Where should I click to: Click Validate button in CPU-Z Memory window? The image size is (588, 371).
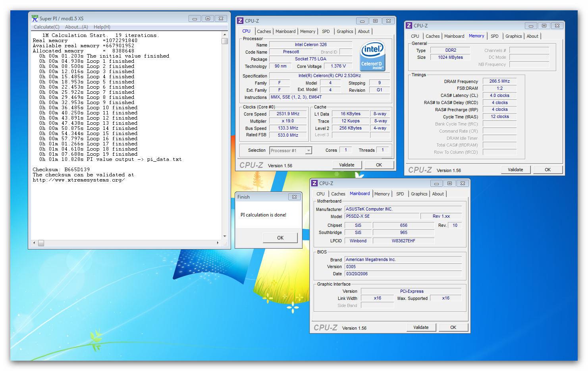pos(515,170)
